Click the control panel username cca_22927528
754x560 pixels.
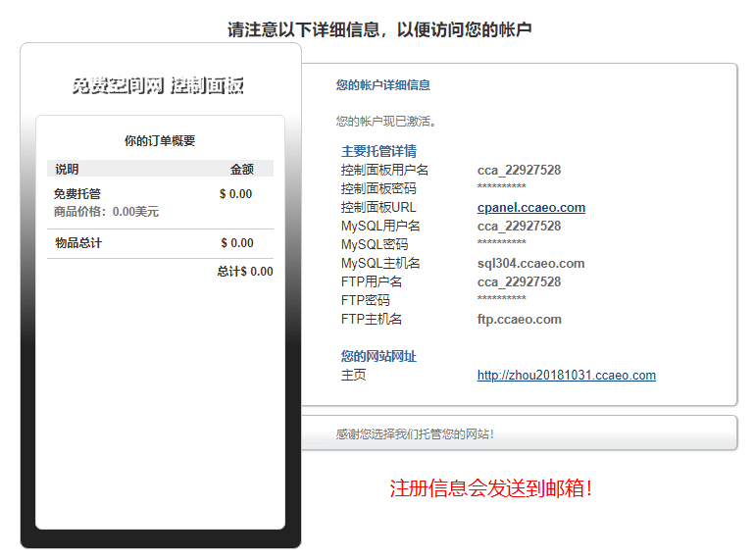tap(519, 171)
